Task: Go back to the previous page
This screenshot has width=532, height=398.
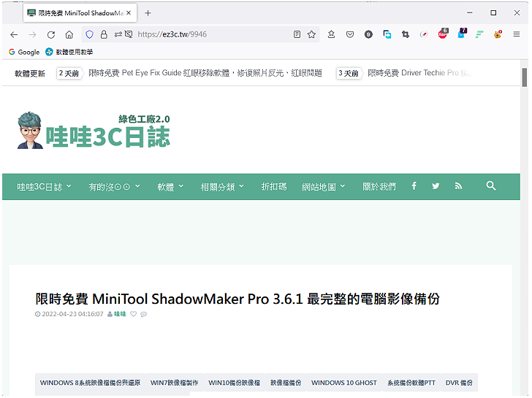Action: (x=14, y=34)
